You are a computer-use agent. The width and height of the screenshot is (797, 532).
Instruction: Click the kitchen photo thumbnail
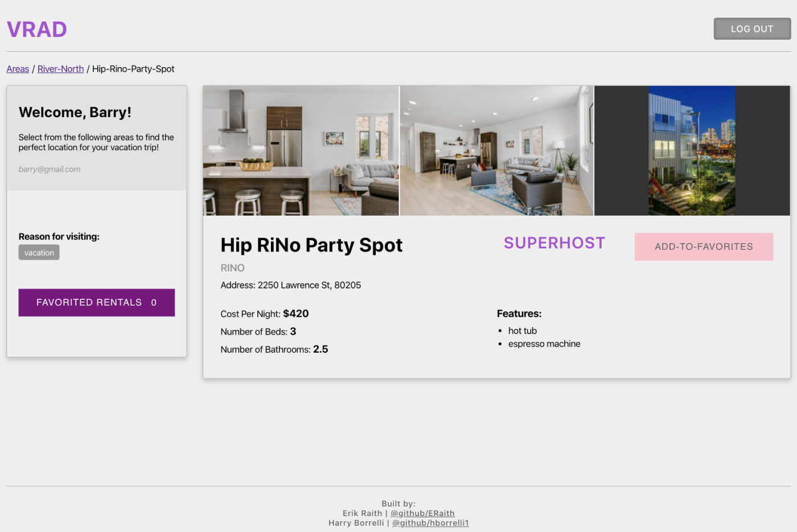pyautogui.click(x=301, y=151)
